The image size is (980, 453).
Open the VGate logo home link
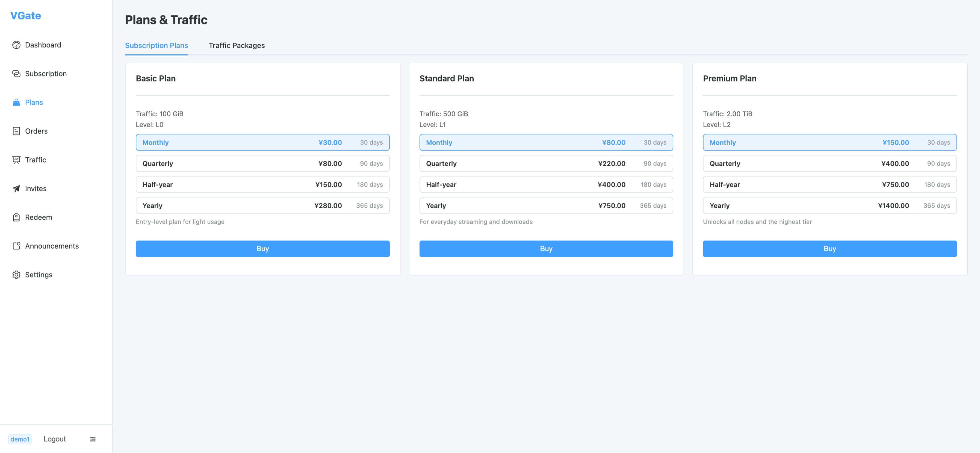coord(25,16)
